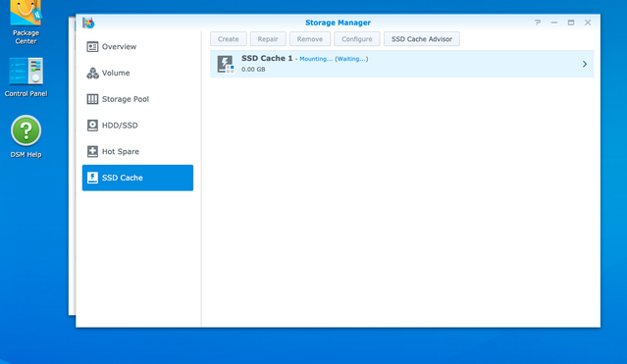Open the help question mark in title bar
The image size is (627, 364).
(538, 23)
